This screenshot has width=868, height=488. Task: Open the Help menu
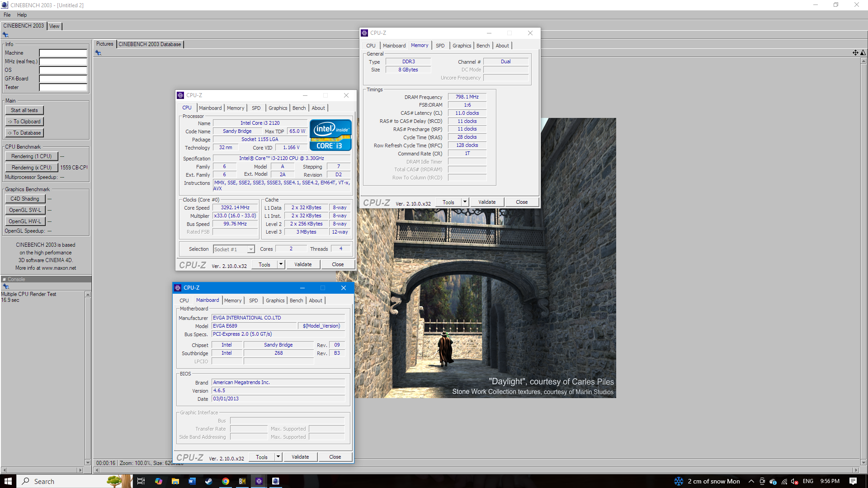pyautogui.click(x=22, y=15)
